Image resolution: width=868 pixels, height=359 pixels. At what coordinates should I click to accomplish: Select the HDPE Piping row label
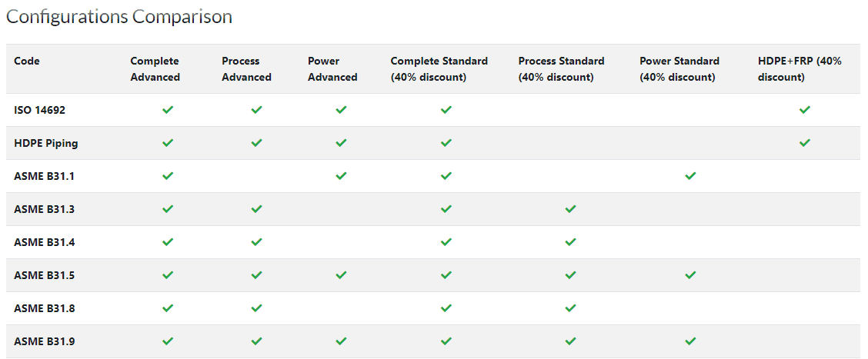coord(46,143)
